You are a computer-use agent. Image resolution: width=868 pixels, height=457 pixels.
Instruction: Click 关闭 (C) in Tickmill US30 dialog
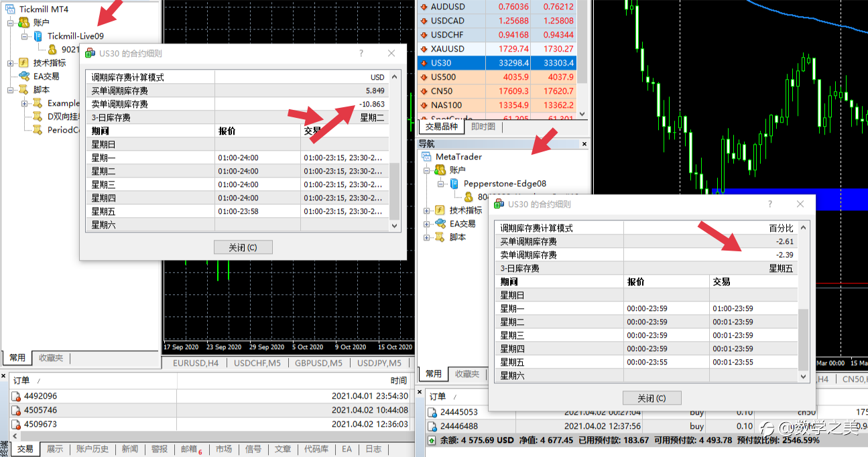click(x=243, y=247)
